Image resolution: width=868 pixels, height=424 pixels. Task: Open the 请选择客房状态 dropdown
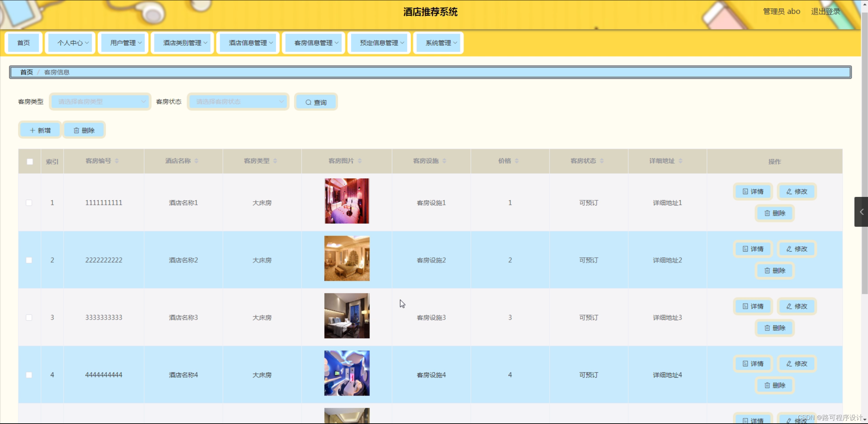238,101
